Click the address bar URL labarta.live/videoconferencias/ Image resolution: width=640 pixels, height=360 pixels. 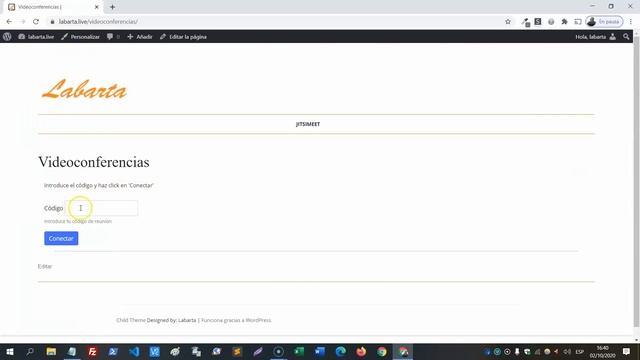tap(98, 22)
